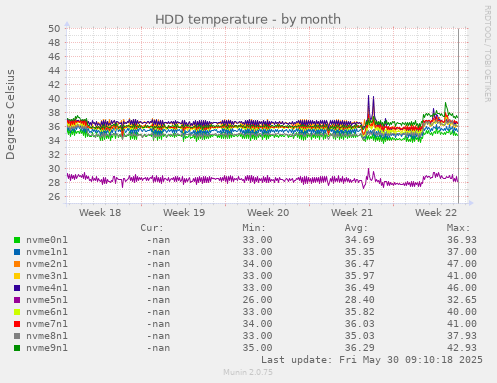This screenshot has width=497, height=383.
Task: Click the Week 18 axis label
Action: point(100,213)
